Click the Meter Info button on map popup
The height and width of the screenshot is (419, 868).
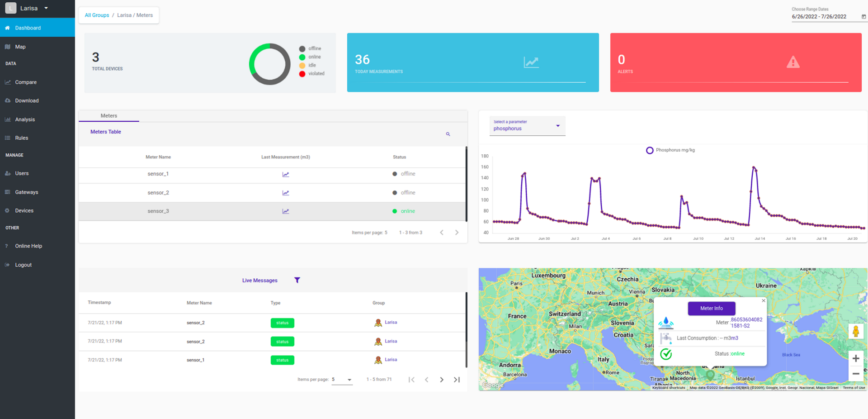coord(712,308)
